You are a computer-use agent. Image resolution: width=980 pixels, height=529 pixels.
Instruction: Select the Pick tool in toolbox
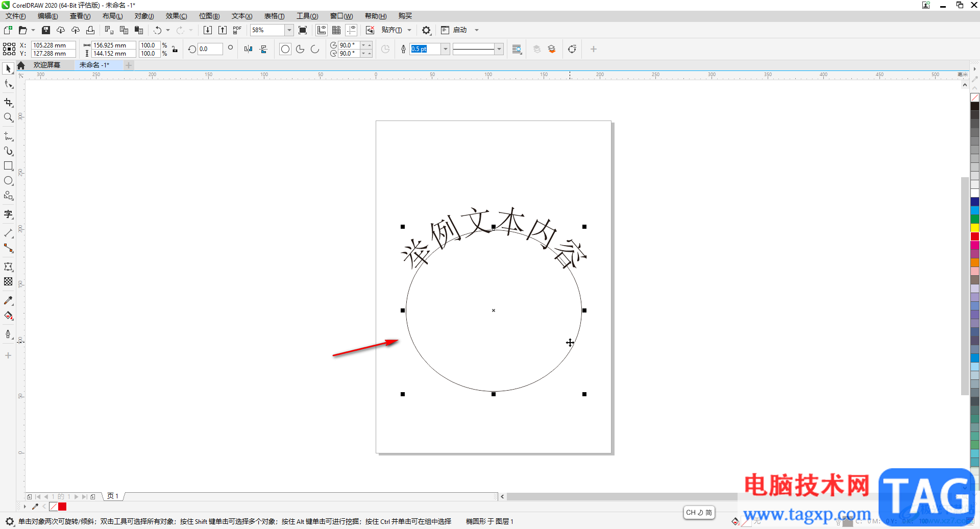tap(8, 68)
